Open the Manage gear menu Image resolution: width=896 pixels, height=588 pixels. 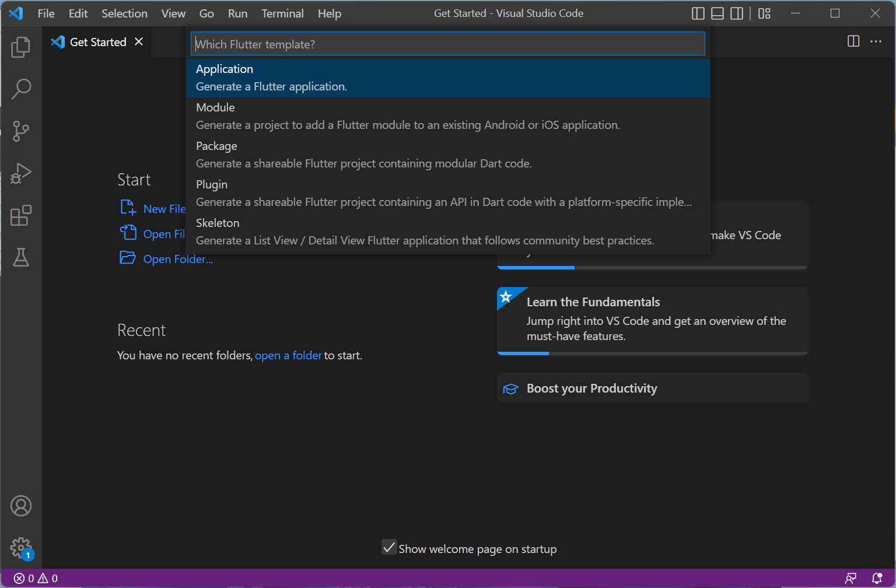21,548
